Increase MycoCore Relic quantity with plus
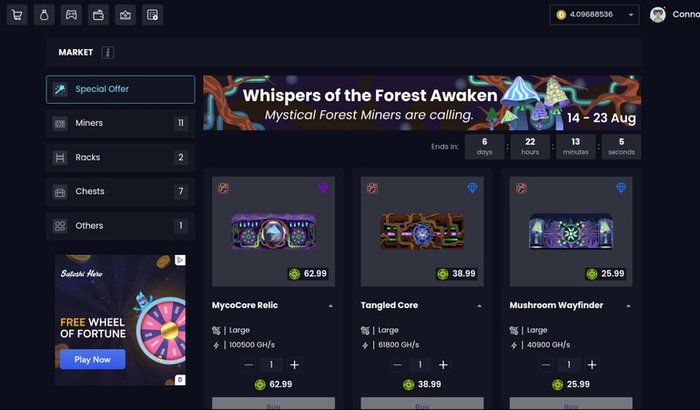The height and width of the screenshot is (410, 700). pyautogui.click(x=294, y=365)
